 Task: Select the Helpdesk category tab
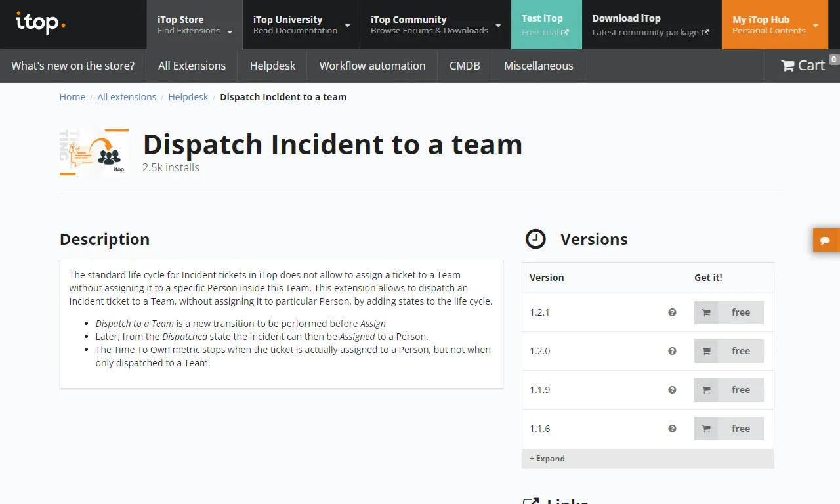272,66
